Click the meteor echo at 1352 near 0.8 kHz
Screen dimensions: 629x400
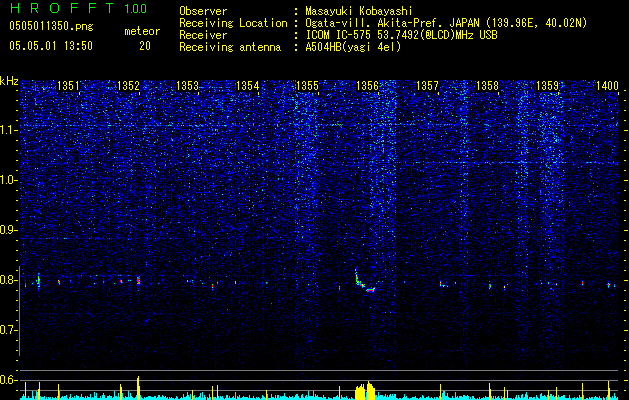[x=138, y=280]
